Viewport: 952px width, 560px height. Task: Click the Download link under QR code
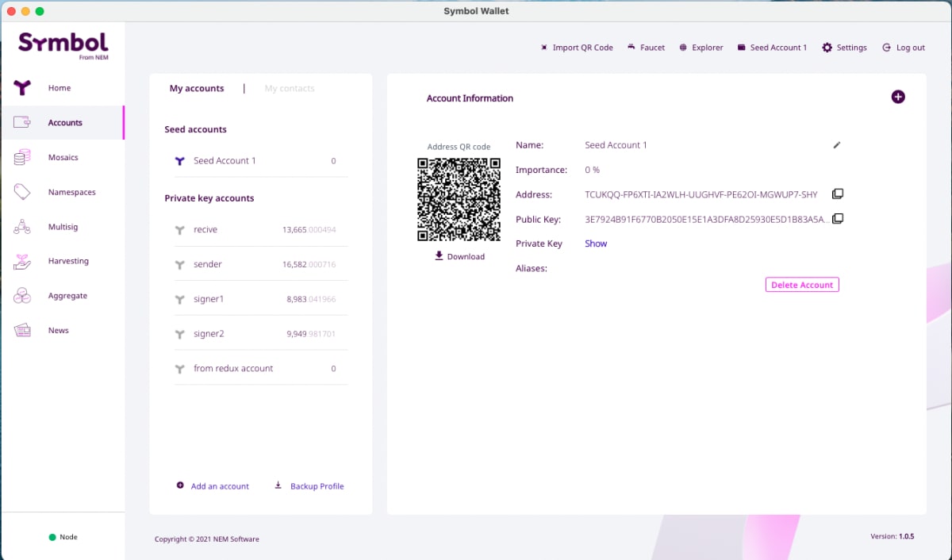pos(466,257)
